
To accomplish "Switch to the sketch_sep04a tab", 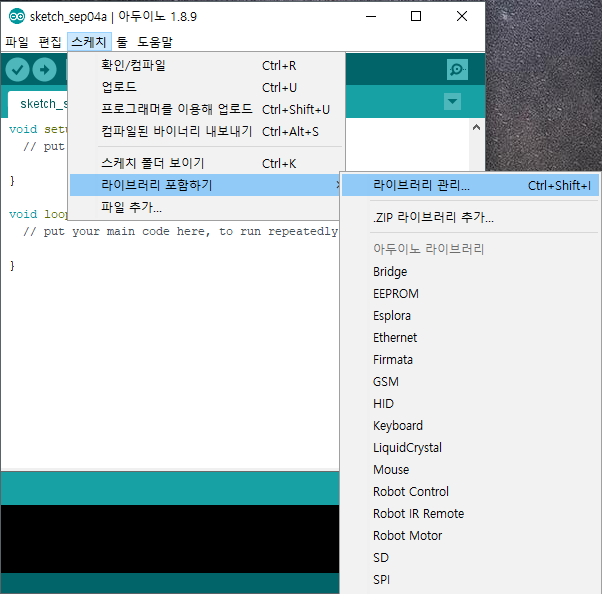I will pos(38,104).
